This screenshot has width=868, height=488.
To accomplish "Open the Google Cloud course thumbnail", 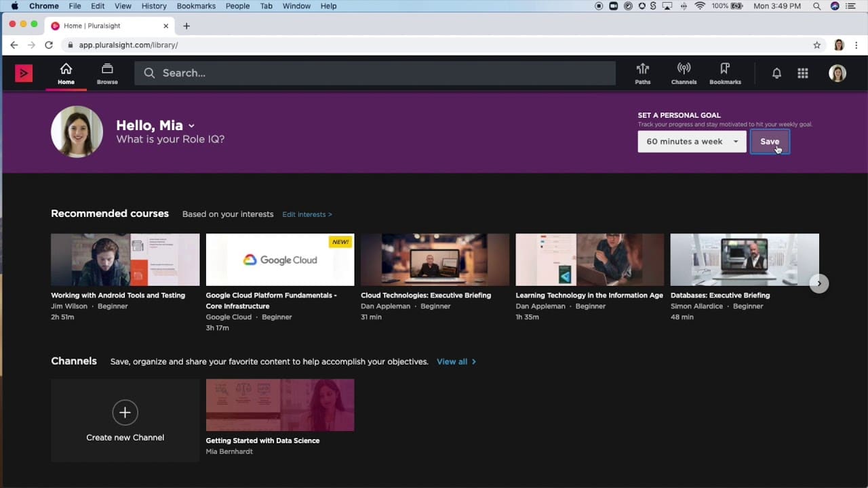I will click(280, 260).
